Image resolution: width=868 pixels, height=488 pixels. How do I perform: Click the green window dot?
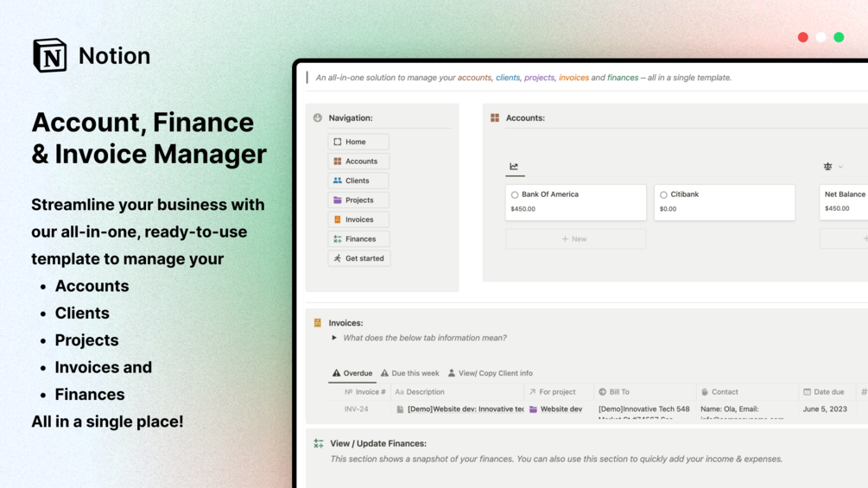[x=839, y=37]
